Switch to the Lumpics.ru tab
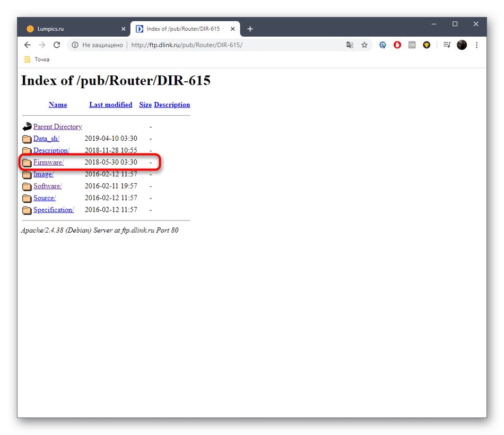This screenshot has height=435, width=504. click(x=75, y=29)
